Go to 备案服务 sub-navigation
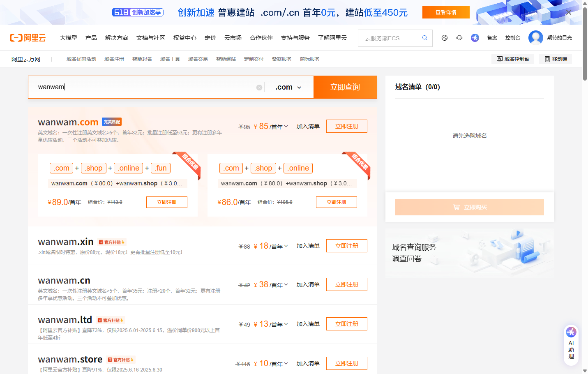Screen dimensions: 588x374 (x=282, y=59)
